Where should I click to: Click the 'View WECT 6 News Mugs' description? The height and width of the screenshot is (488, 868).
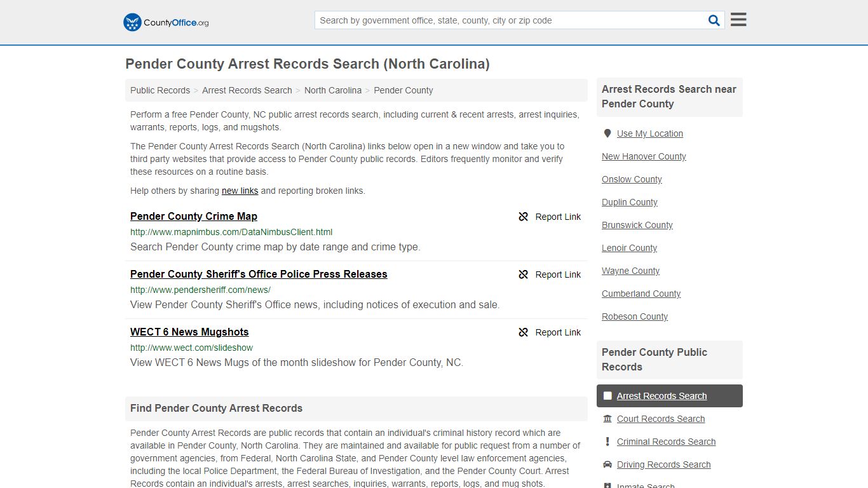(297, 362)
